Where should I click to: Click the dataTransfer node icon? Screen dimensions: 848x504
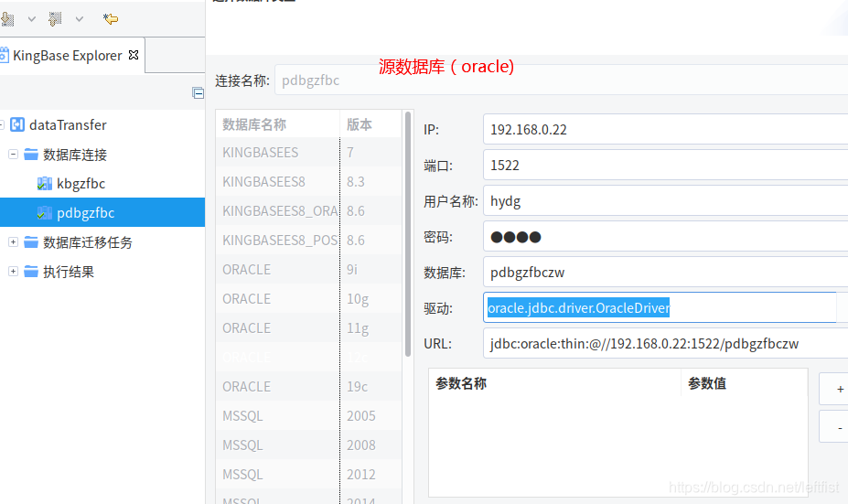(17, 125)
